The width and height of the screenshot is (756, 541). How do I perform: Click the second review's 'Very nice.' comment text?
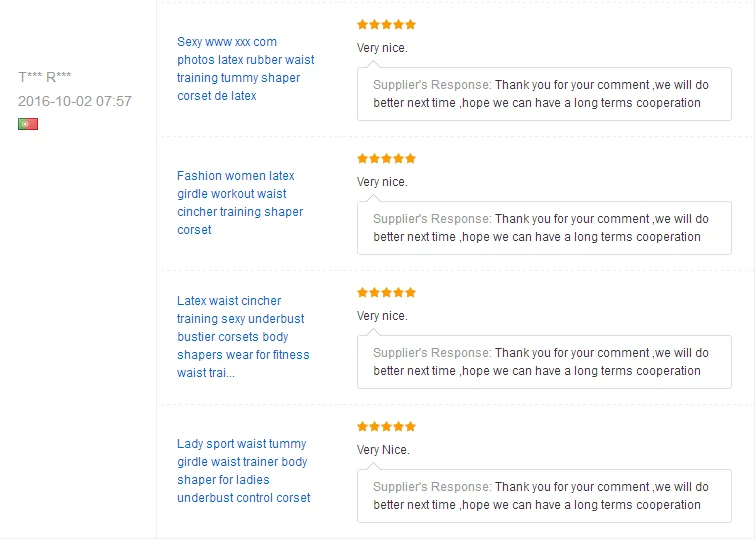382,182
